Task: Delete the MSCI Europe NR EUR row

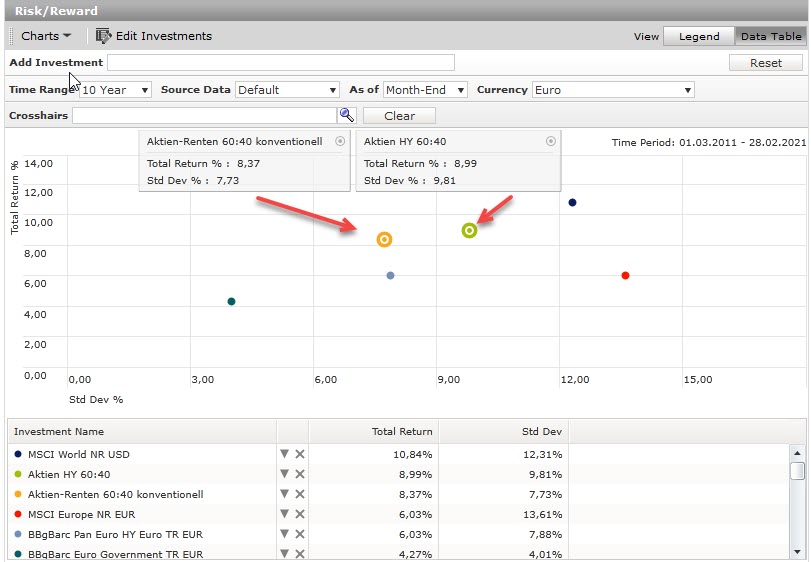Action: (300, 514)
